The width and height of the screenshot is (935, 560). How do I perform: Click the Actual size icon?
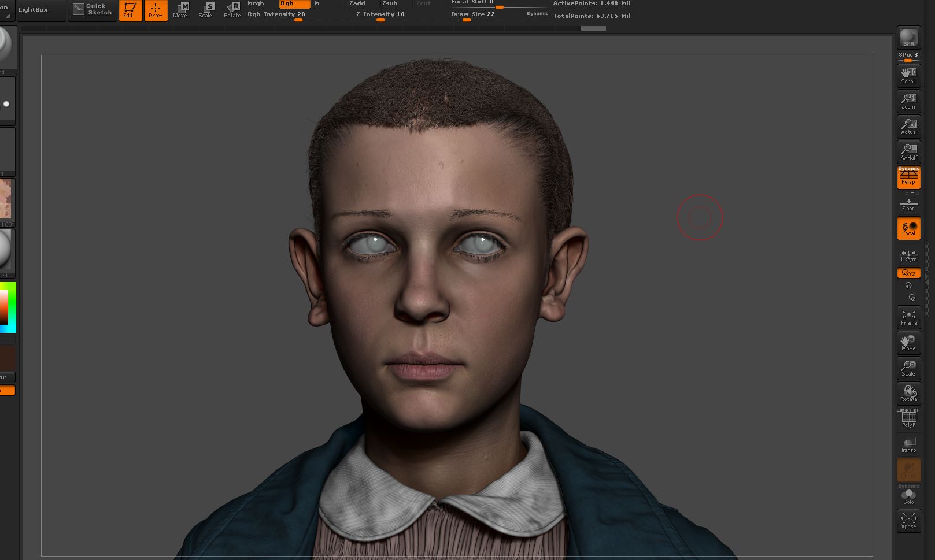(x=908, y=126)
